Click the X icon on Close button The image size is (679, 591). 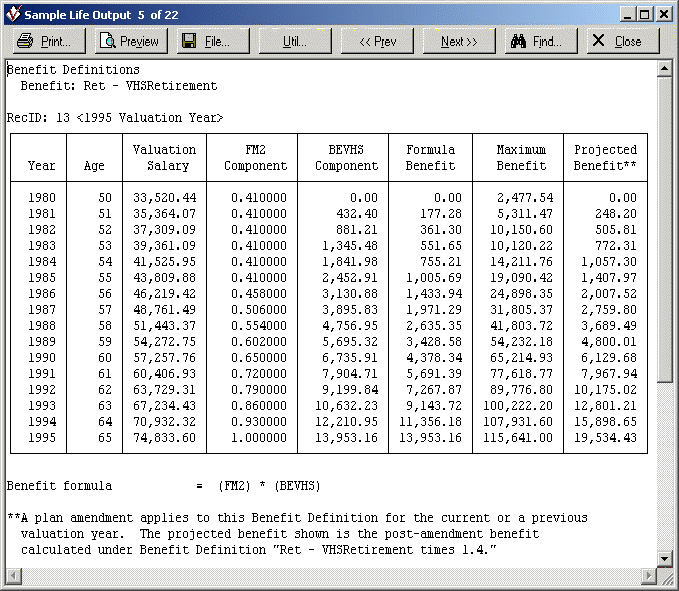[599, 41]
